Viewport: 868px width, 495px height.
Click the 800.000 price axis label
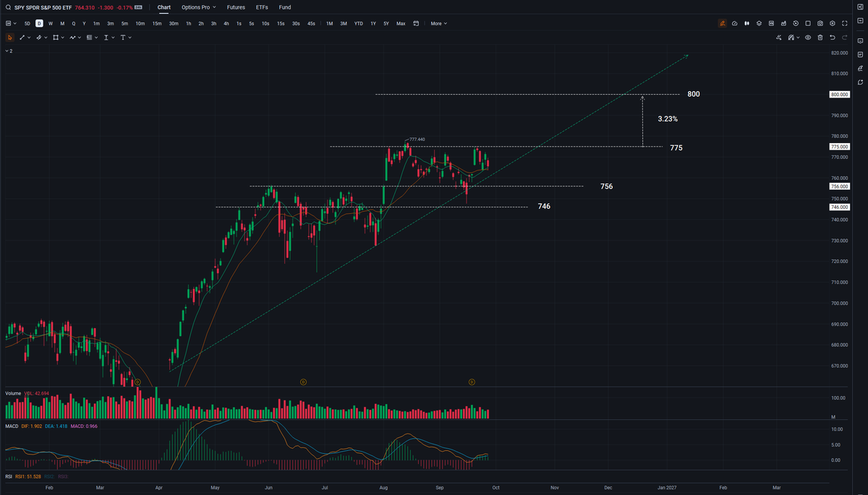839,95
